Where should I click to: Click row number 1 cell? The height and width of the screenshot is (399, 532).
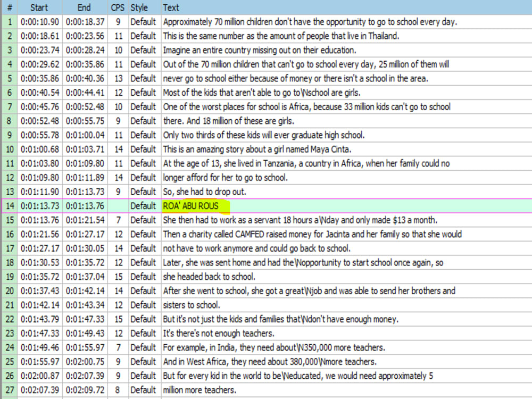[10, 22]
